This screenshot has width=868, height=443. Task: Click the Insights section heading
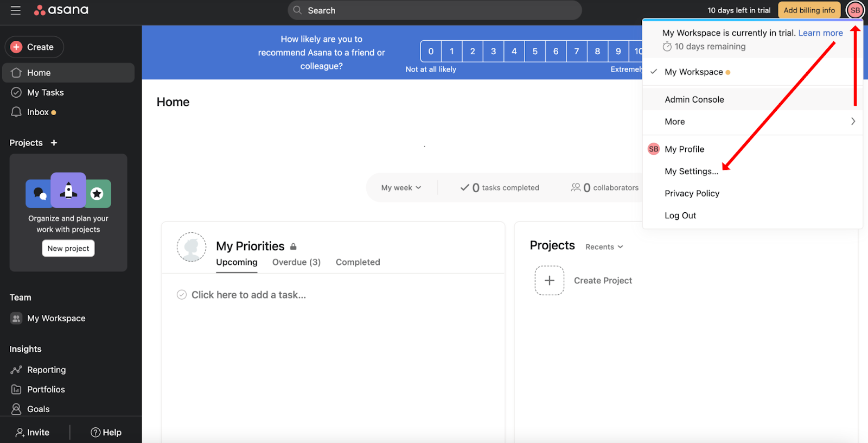25,349
